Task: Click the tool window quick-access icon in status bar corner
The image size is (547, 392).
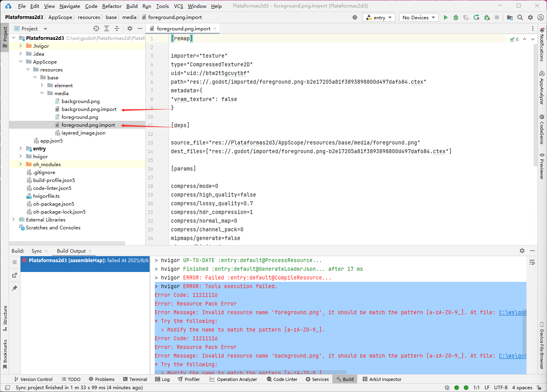Action: 7,388
